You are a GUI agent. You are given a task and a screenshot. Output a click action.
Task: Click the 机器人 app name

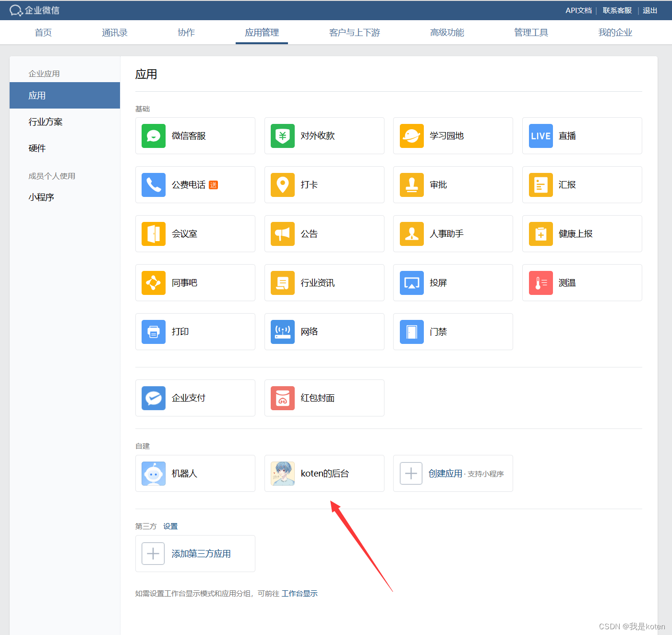[x=184, y=474]
